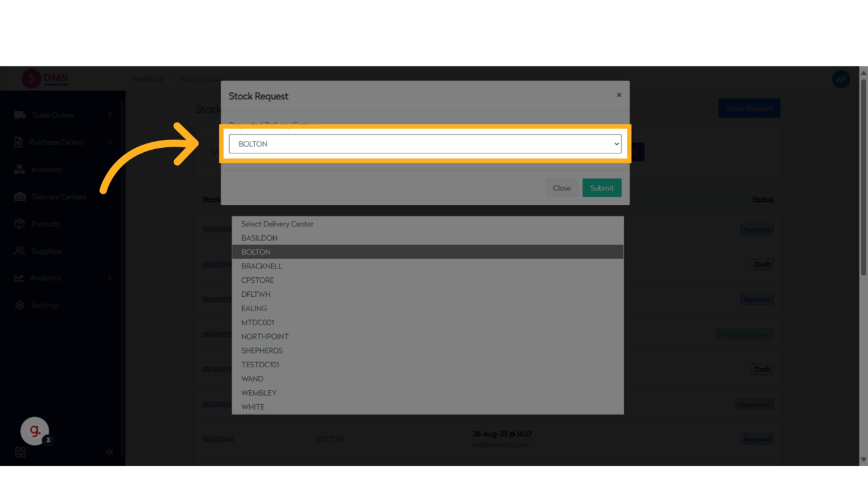Pick WEMBLEY from the delivery center list
The height and width of the screenshot is (488, 868).
coord(259,393)
